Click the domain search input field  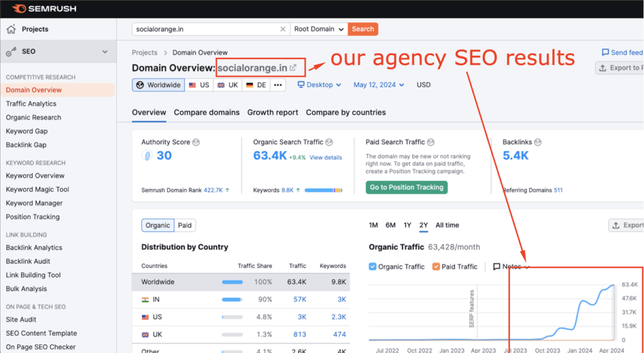204,29
